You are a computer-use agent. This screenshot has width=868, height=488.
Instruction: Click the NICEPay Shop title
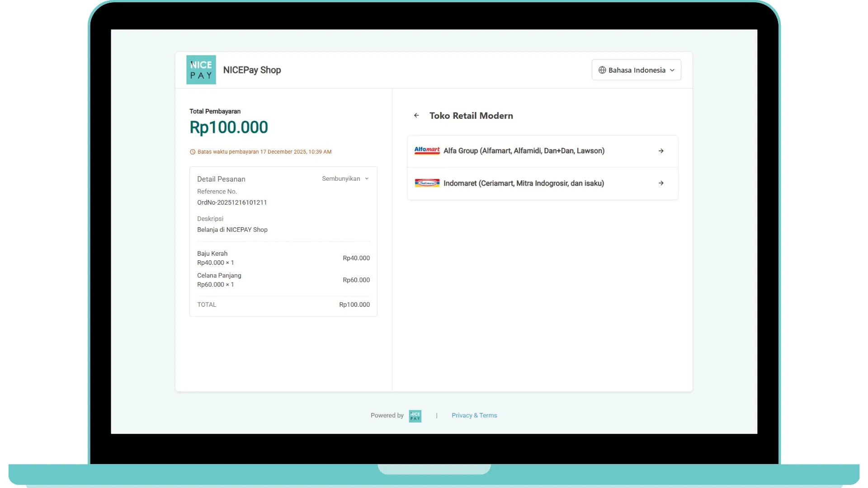point(252,70)
